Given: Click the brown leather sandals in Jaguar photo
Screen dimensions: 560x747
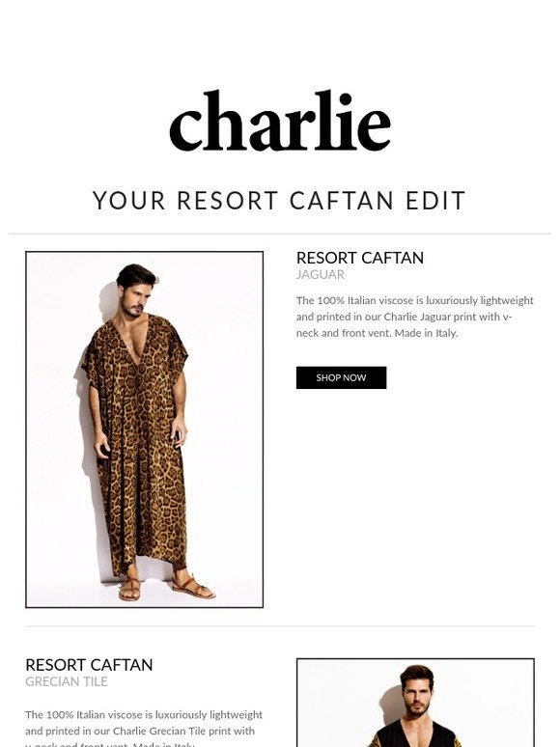Looking at the screenshot, I should pyautogui.click(x=167, y=589).
